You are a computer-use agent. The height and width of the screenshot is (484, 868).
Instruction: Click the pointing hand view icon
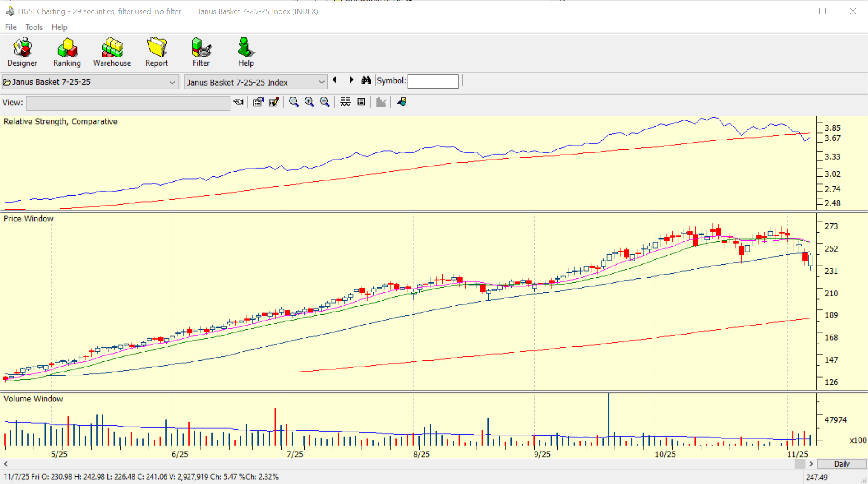(239, 102)
